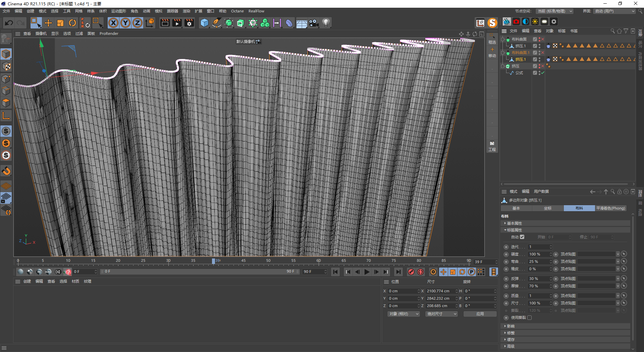Screen dimensions: 644x352
Task: Click the Render View clapperboard icon
Action: coord(165,23)
